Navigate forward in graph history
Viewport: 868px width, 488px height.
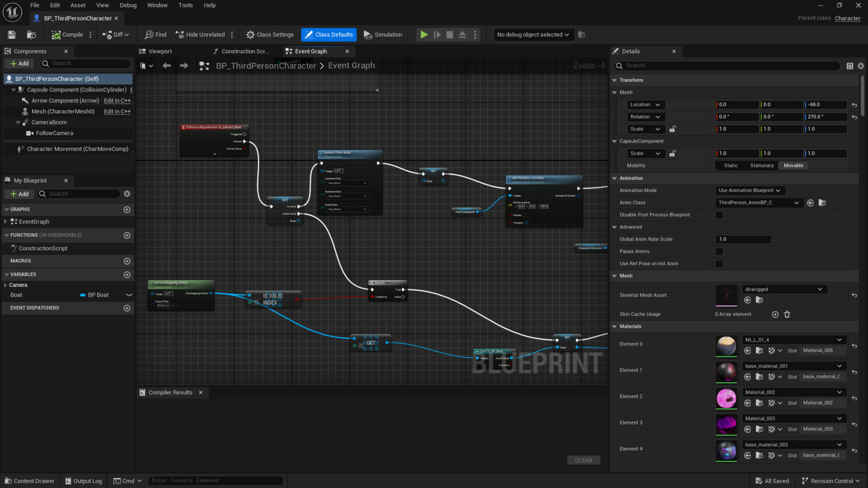(184, 66)
